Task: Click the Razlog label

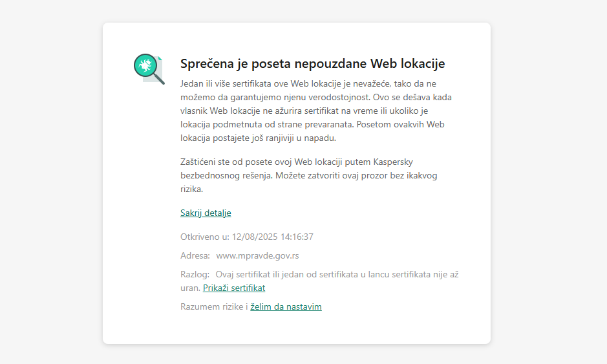Action: pos(195,274)
